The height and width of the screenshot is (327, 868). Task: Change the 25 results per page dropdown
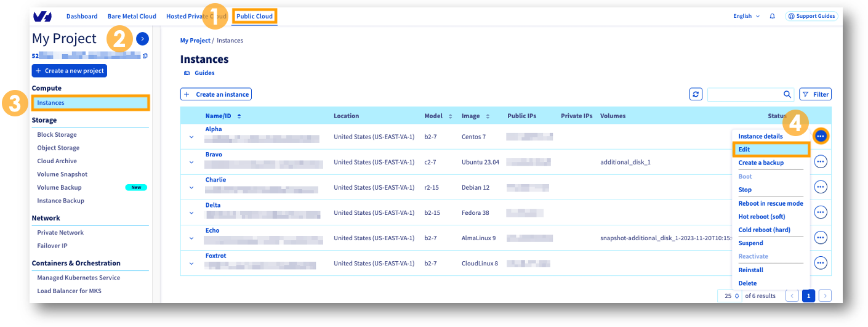(730, 296)
